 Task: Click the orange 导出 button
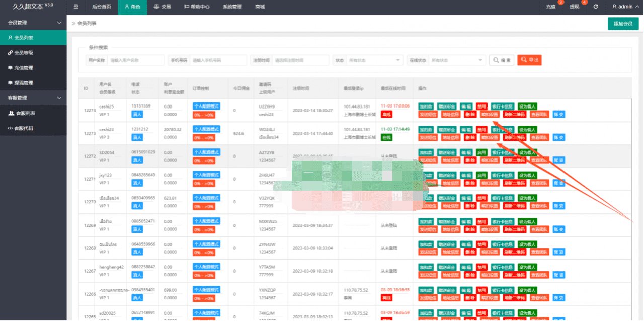[529, 60]
